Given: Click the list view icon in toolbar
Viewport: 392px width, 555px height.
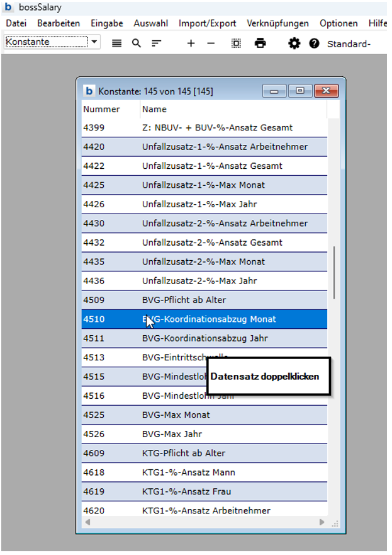Looking at the screenshot, I should 116,43.
